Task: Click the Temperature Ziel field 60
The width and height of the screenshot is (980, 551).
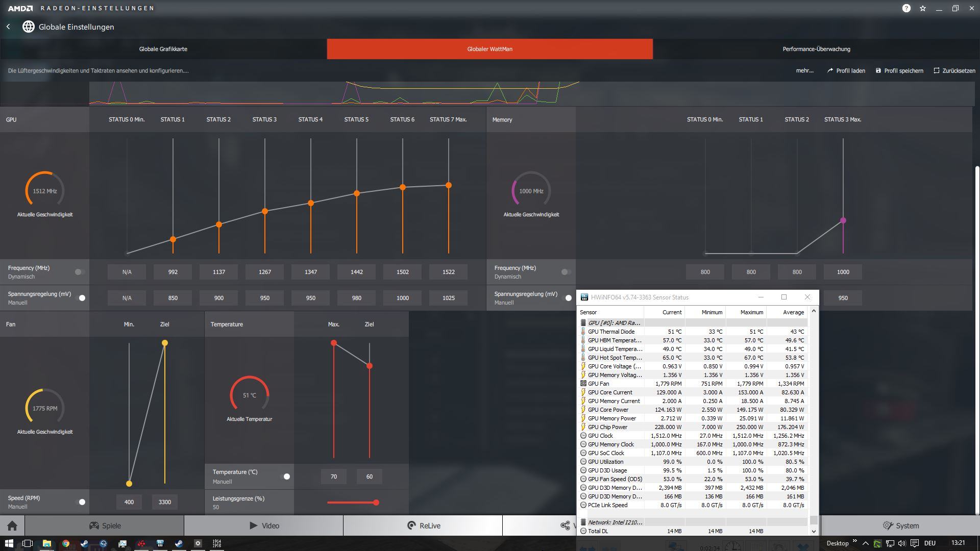Action: tap(370, 477)
